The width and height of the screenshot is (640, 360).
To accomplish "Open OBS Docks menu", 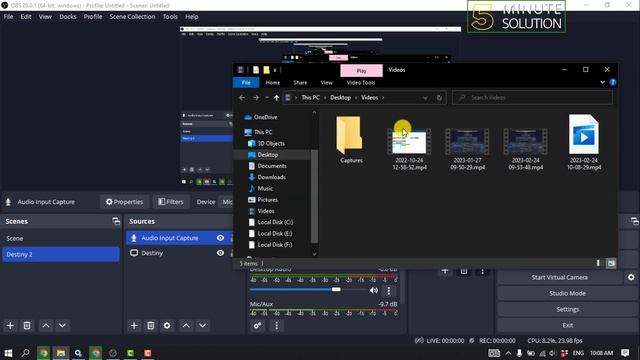I will (68, 17).
